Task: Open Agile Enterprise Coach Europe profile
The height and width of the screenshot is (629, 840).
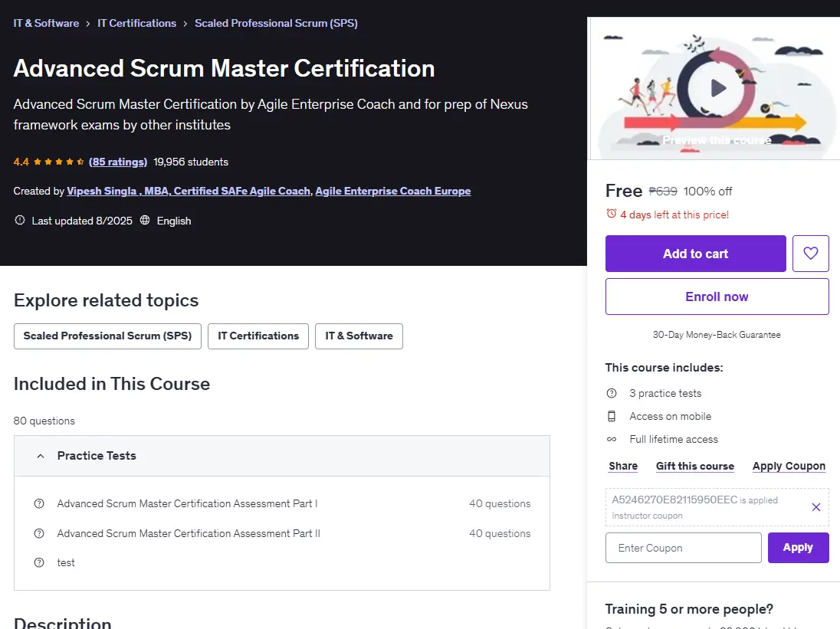Action: 393,191
